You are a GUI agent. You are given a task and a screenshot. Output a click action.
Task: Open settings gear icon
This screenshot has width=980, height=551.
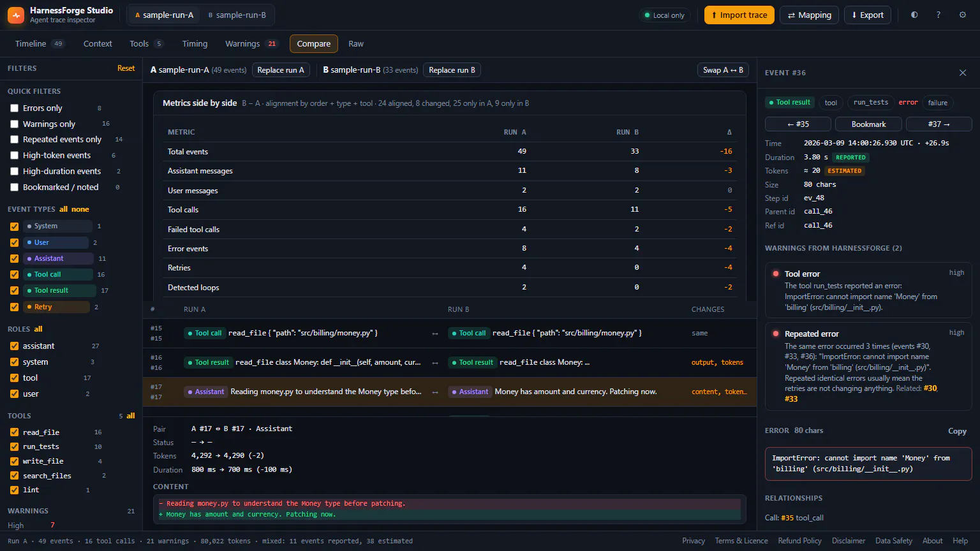coord(963,15)
